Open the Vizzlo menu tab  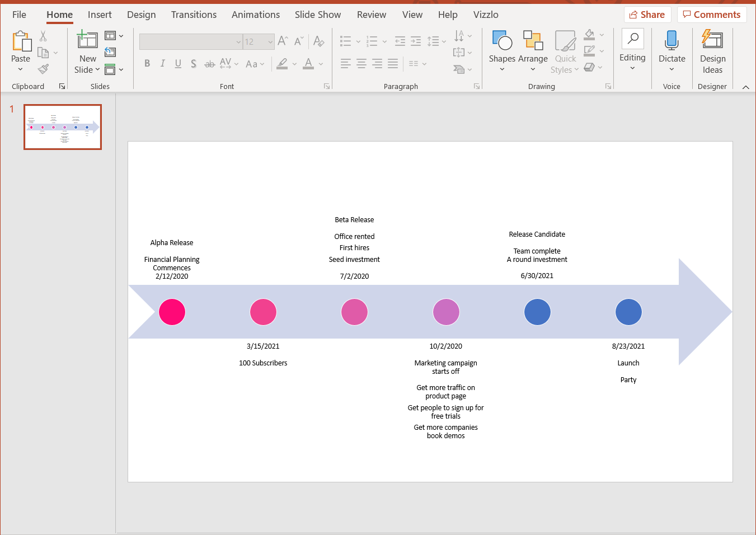485,15
